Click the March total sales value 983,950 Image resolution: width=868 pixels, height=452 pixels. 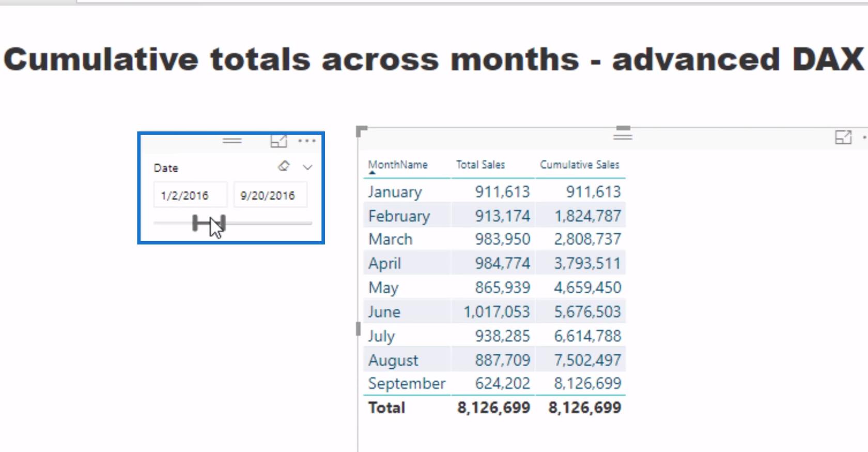[503, 239]
